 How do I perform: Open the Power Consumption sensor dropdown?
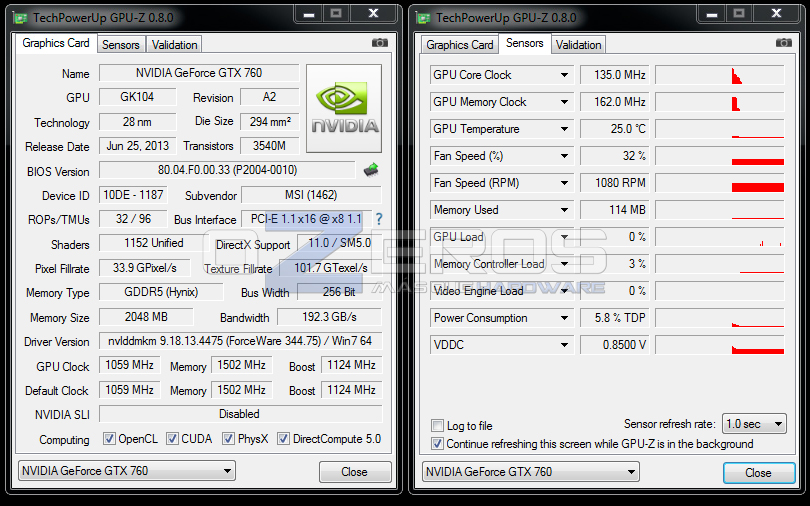pos(564,318)
